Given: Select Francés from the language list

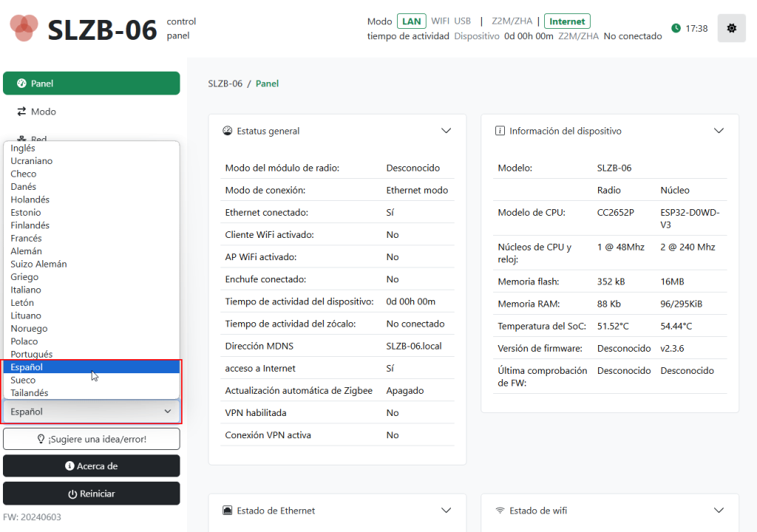Looking at the screenshot, I should pyautogui.click(x=27, y=238).
